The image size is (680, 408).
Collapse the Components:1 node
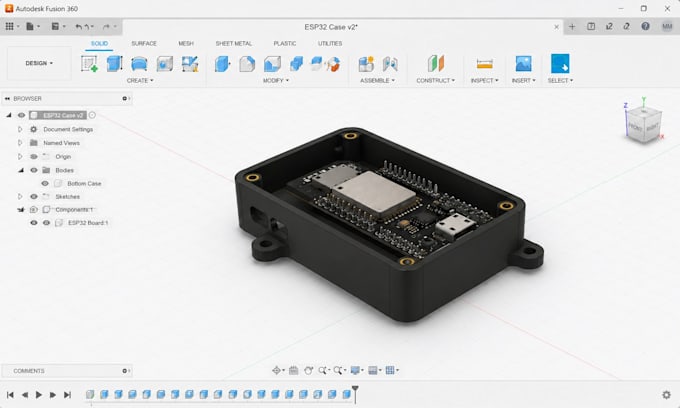[20, 209]
